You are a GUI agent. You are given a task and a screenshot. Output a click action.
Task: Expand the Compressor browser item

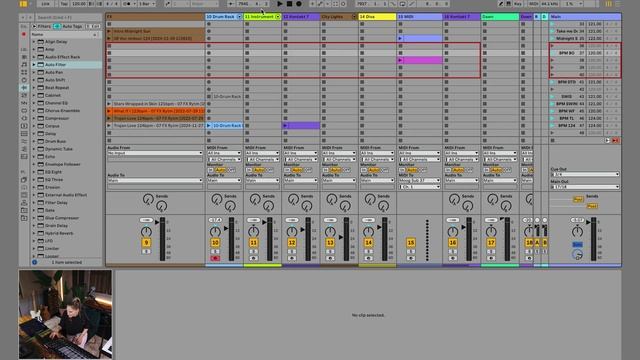(34, 118)
